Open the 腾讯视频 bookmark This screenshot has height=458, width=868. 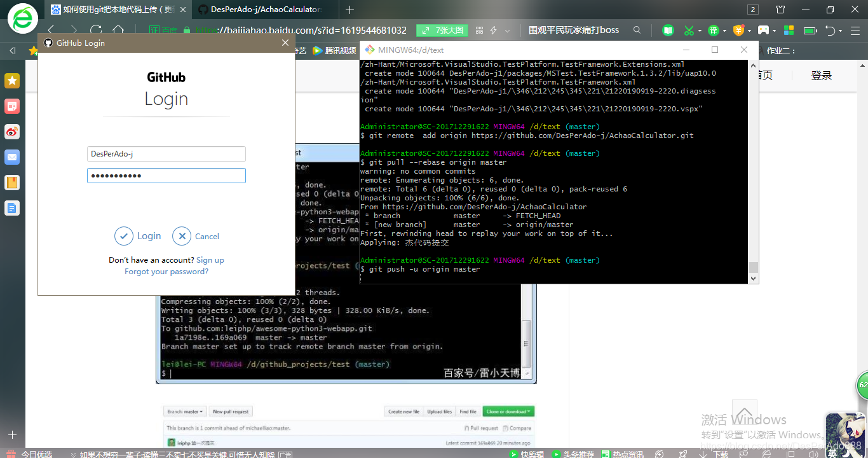pyautogui.click(x=334, y=51)
